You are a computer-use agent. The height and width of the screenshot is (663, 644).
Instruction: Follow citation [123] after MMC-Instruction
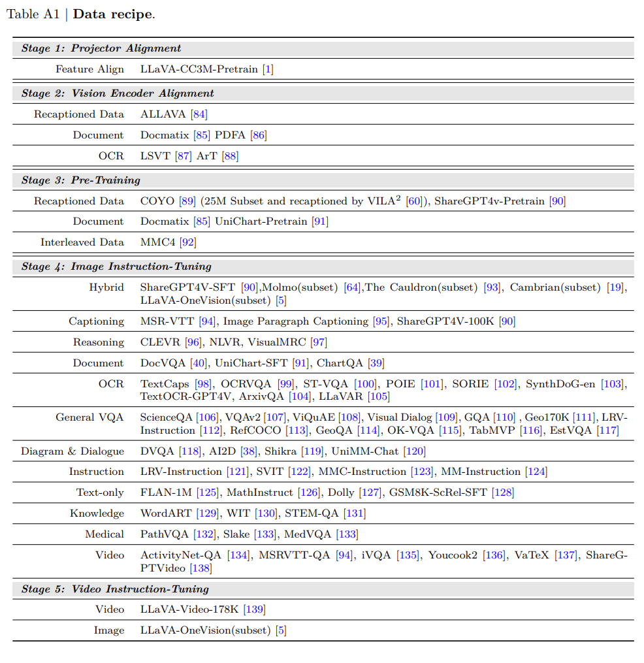[x=422, y=472]
